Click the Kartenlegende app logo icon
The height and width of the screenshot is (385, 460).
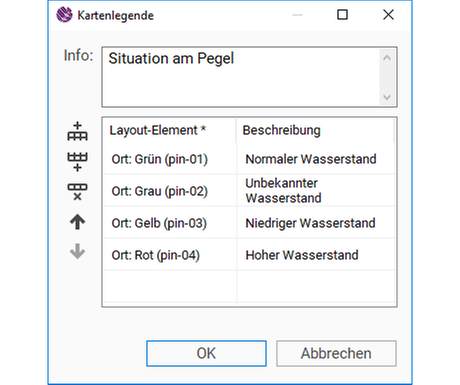tap(64, 15)
